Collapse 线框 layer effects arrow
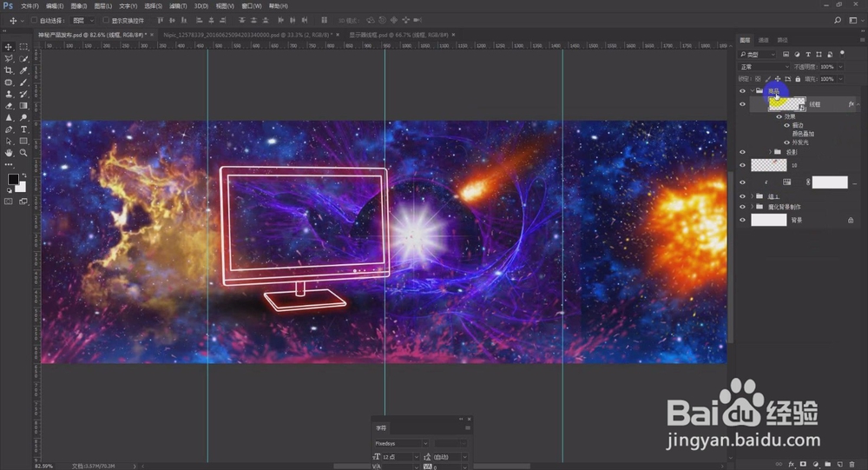 click(x=858, y=104)
